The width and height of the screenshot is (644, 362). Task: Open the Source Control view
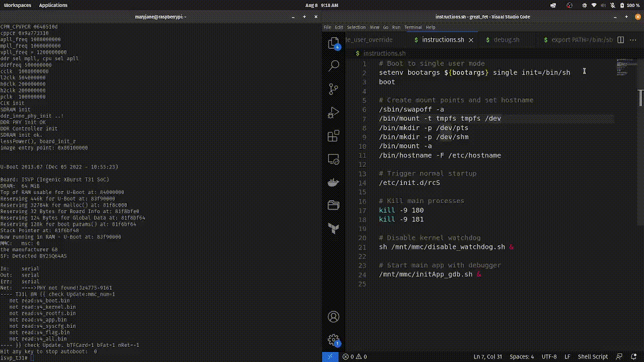click(x=334, y=89)
